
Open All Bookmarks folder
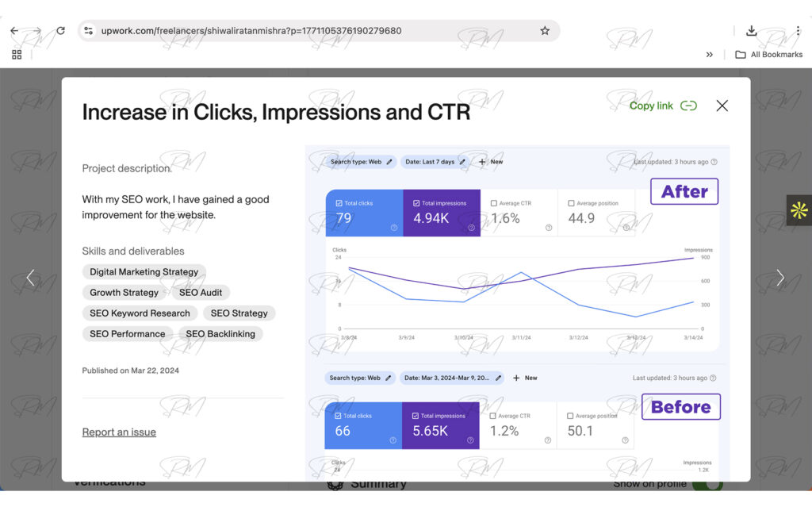[x=769, y=55]
